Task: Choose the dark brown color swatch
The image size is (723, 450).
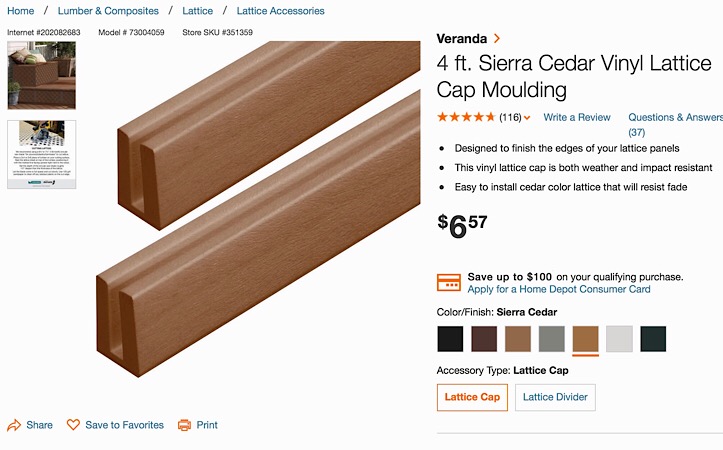Action: tap(484, 339)
